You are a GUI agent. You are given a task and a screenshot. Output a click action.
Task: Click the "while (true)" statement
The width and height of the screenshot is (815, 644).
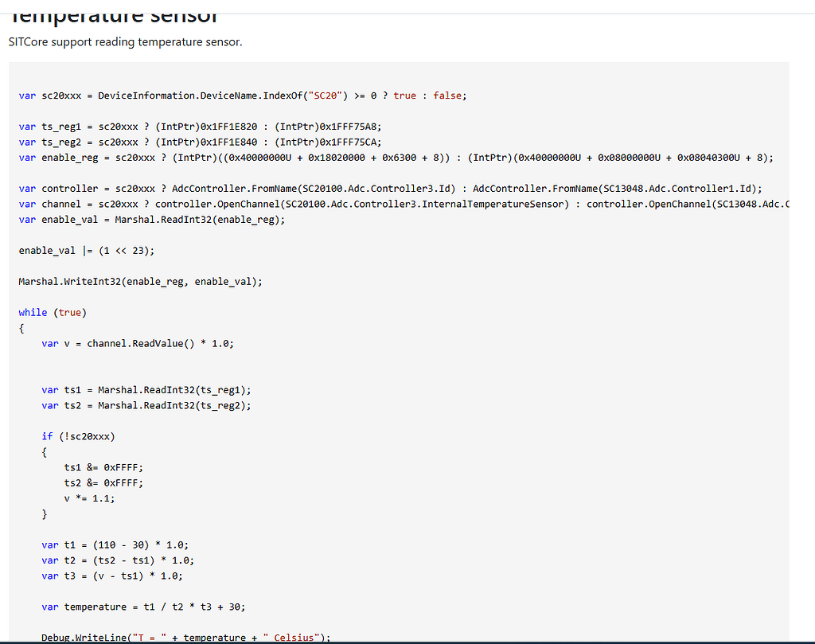tap(53, 313)
